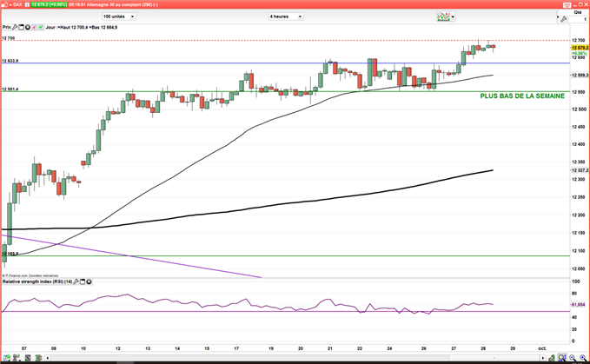Click the Prix panel window icon

coord(21,27)
